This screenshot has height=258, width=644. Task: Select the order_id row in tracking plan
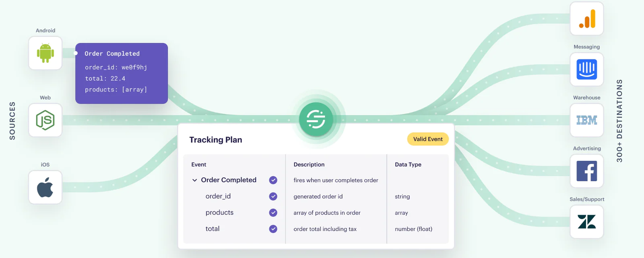218,196
